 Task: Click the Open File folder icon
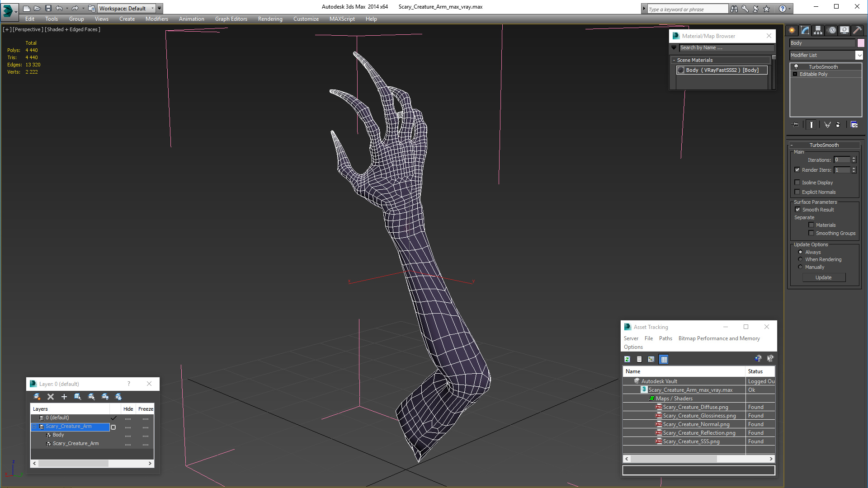tap(38, 8)
